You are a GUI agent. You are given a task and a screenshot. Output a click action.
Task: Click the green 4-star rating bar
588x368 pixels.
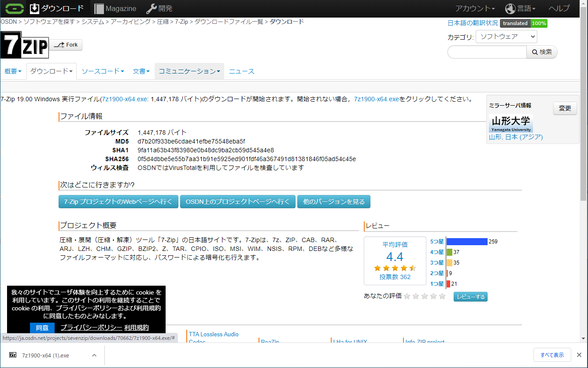(x=449, y=252)
